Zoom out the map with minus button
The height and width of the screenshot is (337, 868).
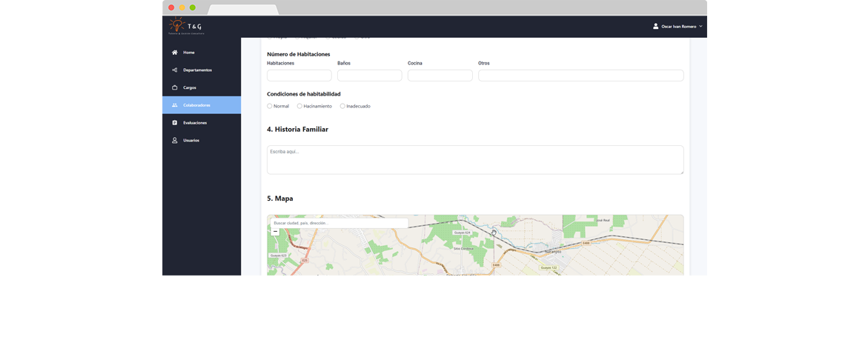[275, 232]
